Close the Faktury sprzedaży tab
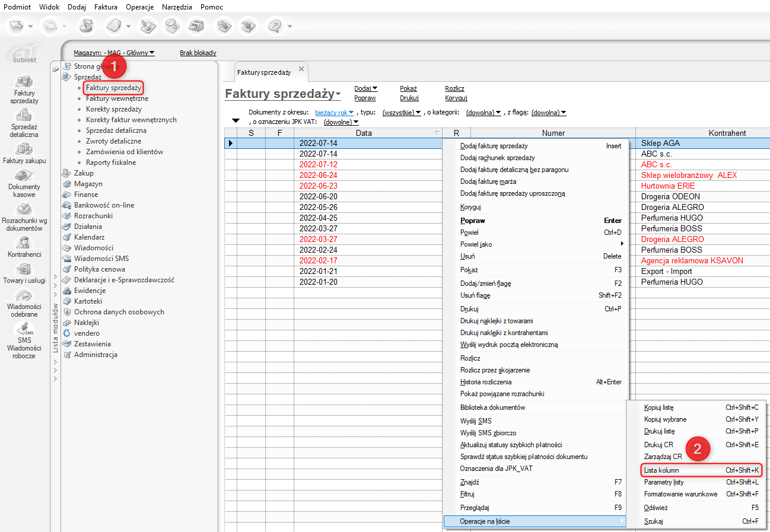This screenshot has width=770, height=532. point(301,69)
